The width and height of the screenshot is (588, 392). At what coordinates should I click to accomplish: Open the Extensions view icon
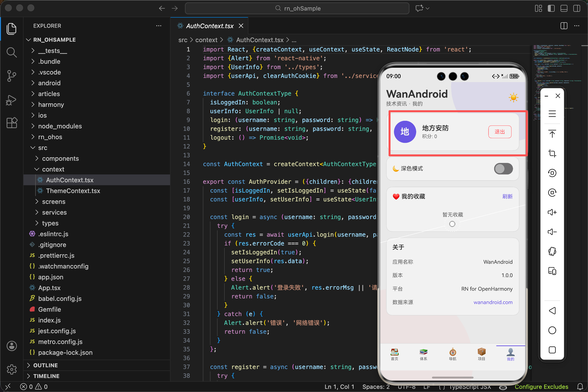coord(12,123)
